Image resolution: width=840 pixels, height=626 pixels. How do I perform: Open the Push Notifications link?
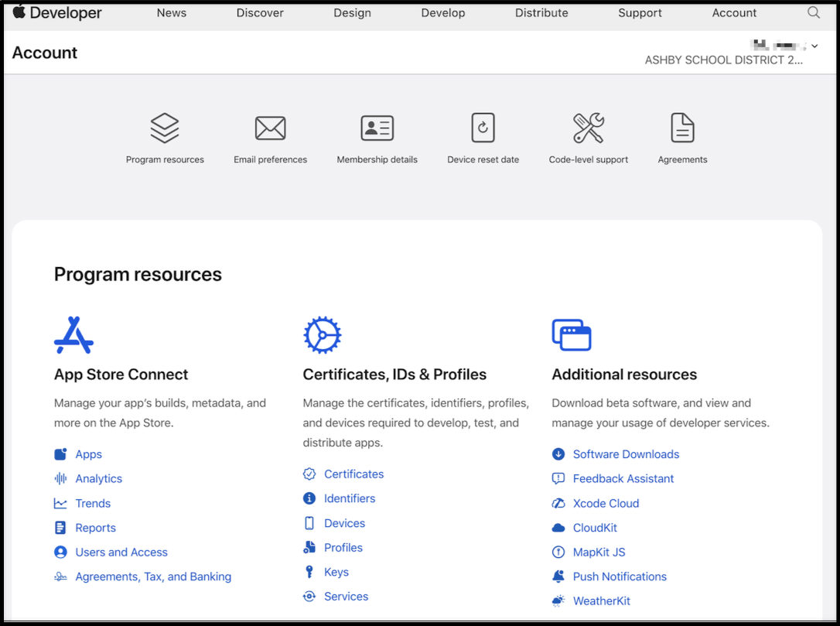coord(620,576)
